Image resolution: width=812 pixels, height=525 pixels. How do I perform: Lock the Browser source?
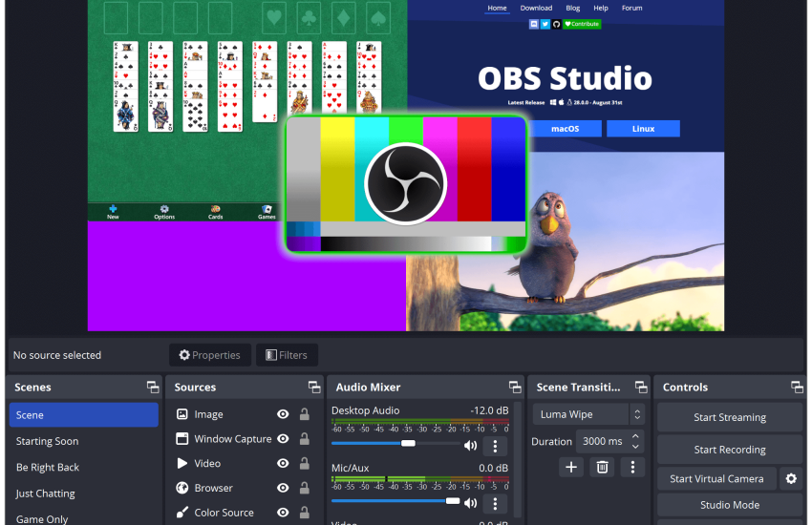click(304, 488)
